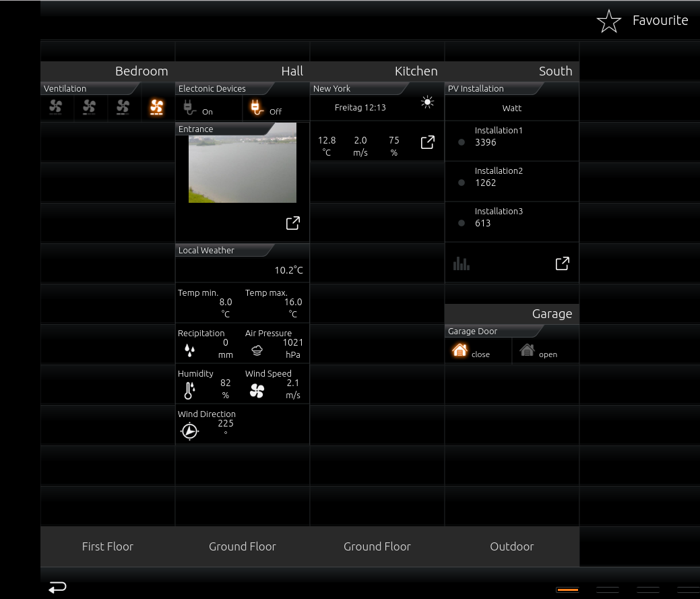
Task: Click the wind speed fan icon
Action: pyautogui.click(x=257, y=391)
